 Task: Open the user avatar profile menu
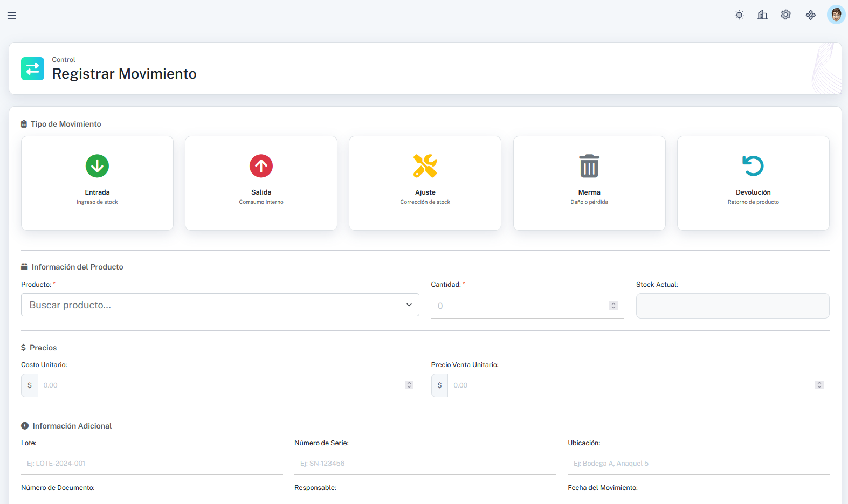836,15
